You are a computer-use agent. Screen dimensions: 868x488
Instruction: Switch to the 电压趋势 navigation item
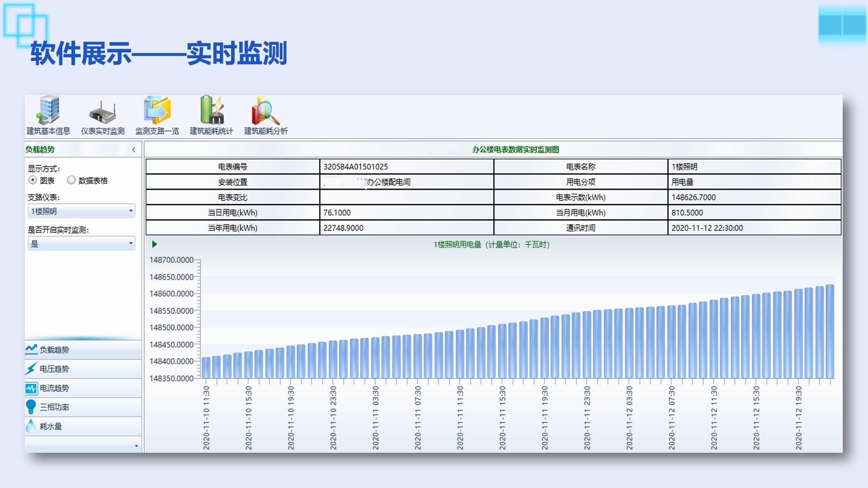83,369
